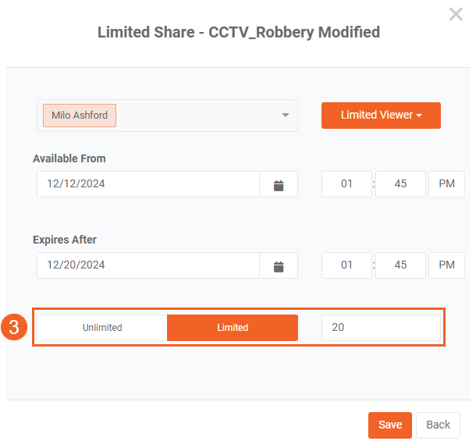Image resolution: width=476 pixels, height=448 pixels.
Task: Select the Unlimited views option
Action: tap(102, 328)
